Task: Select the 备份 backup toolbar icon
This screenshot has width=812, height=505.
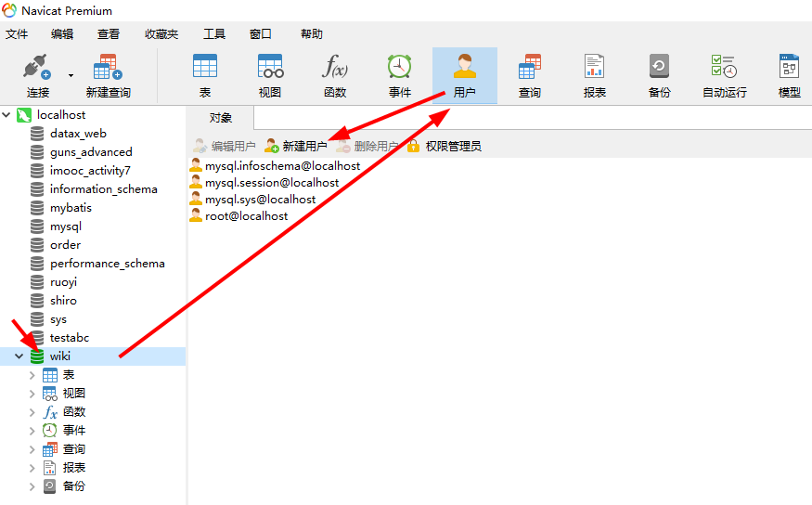Action: click(659, 76)
